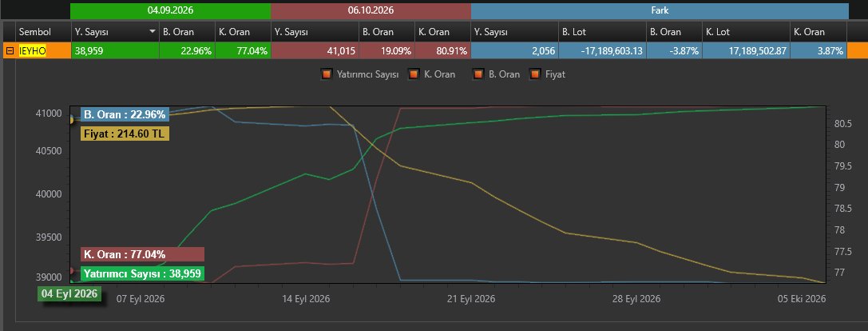868x331 pixels.
Task: Click the 14 Eyl 2026 axis date
Action: click(306, 299)
